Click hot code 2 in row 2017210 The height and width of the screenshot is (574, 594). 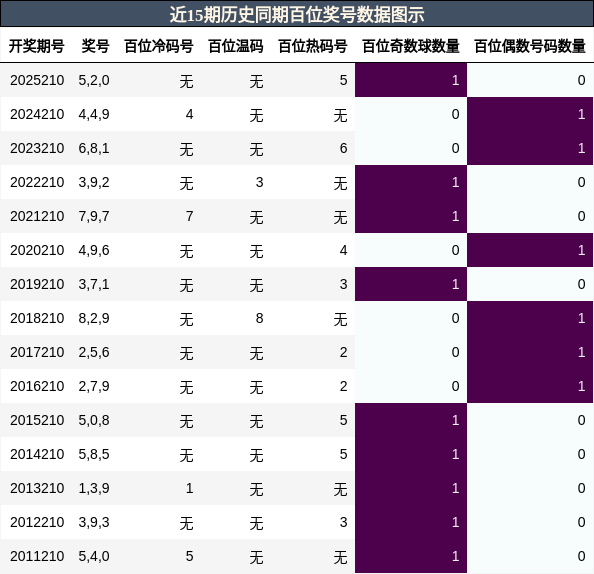pos(344,352)
